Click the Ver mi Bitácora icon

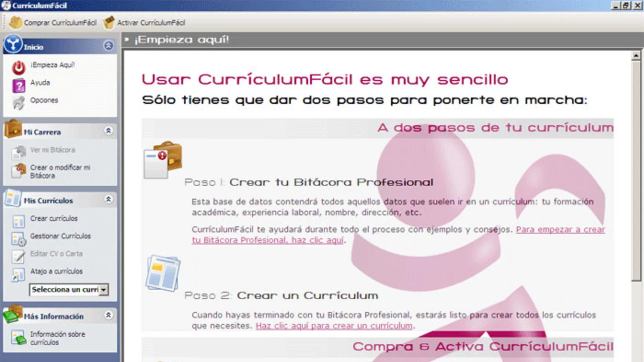click(18, 152)
